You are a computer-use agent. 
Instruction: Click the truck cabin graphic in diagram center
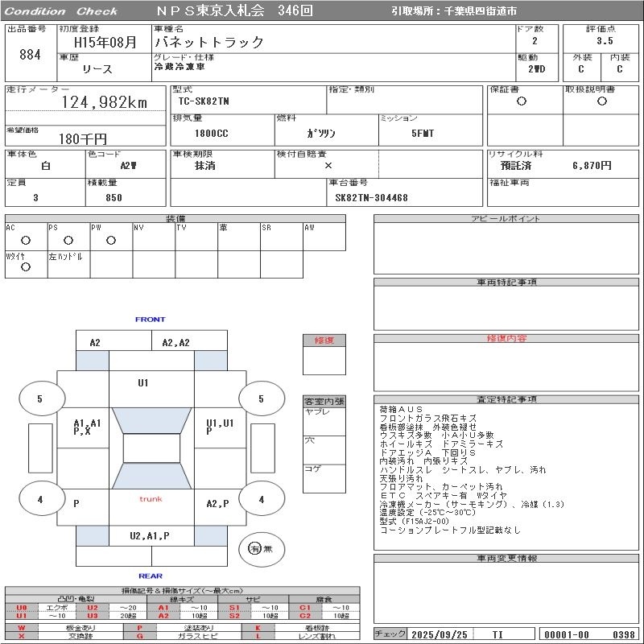(151, 448)
